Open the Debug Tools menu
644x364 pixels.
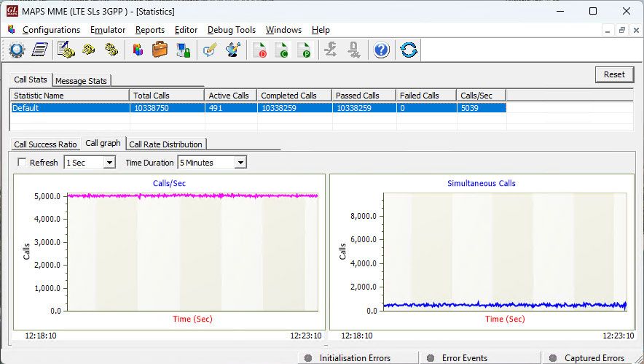click(231, 30)
